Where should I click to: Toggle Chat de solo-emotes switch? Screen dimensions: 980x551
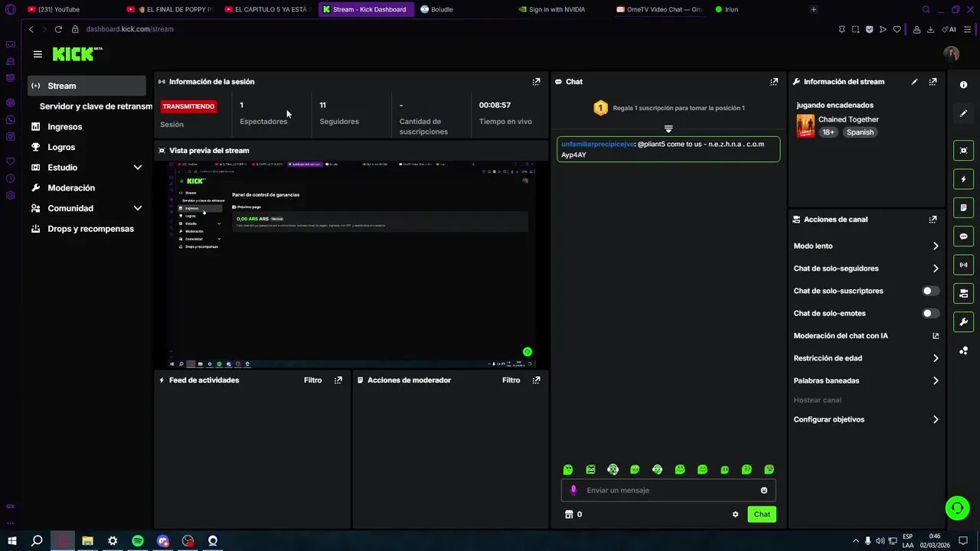pos(930,313)
